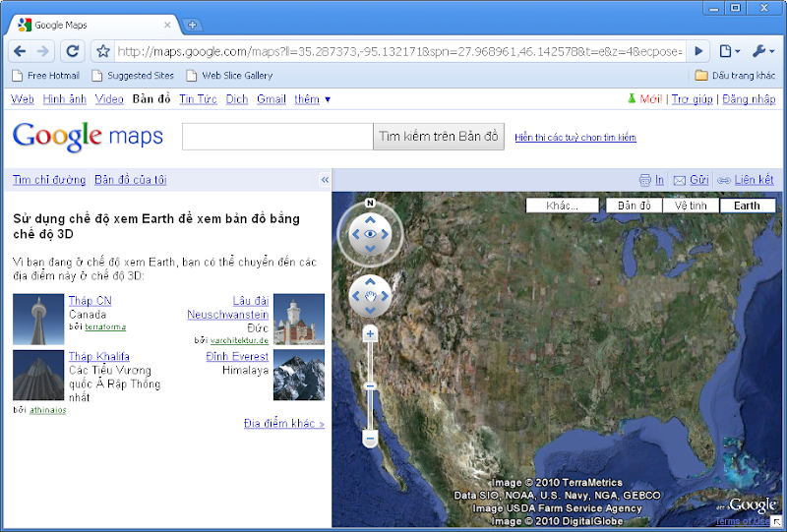Open the page menu icon
Image resolution: width=787 pixels, height=532 pixels.
point(729,51)
